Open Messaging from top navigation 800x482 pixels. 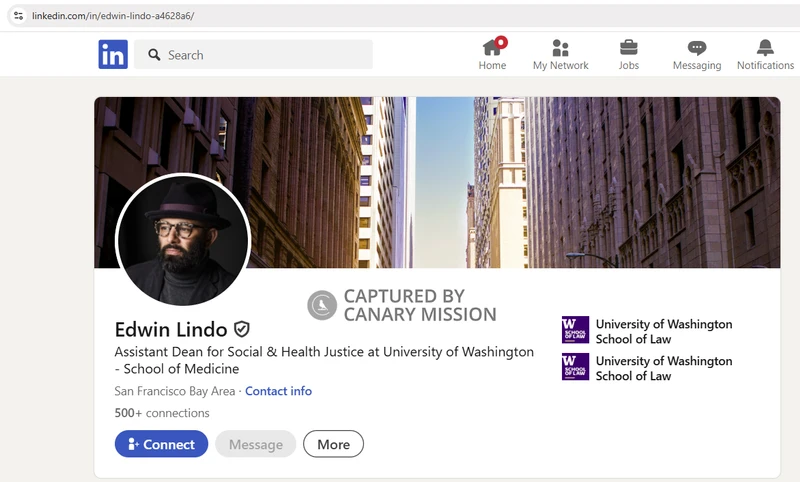pos(697,54)
